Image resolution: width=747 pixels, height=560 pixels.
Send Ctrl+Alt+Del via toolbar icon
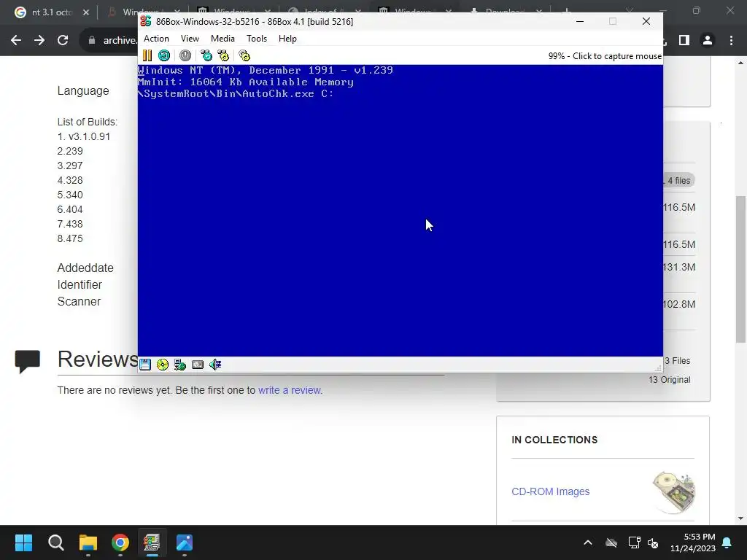click(206, 55)
